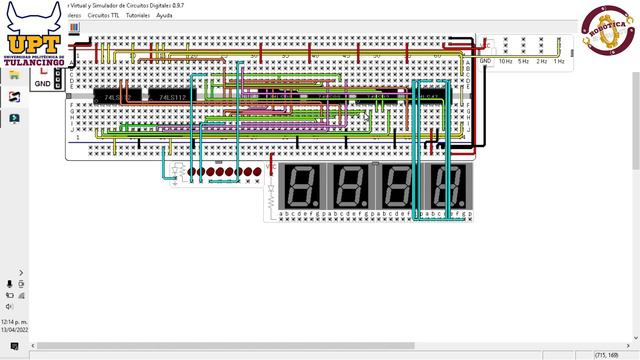
Task: Click the horizontal scrollbar left arrow
Action: (x=33, y=346)
